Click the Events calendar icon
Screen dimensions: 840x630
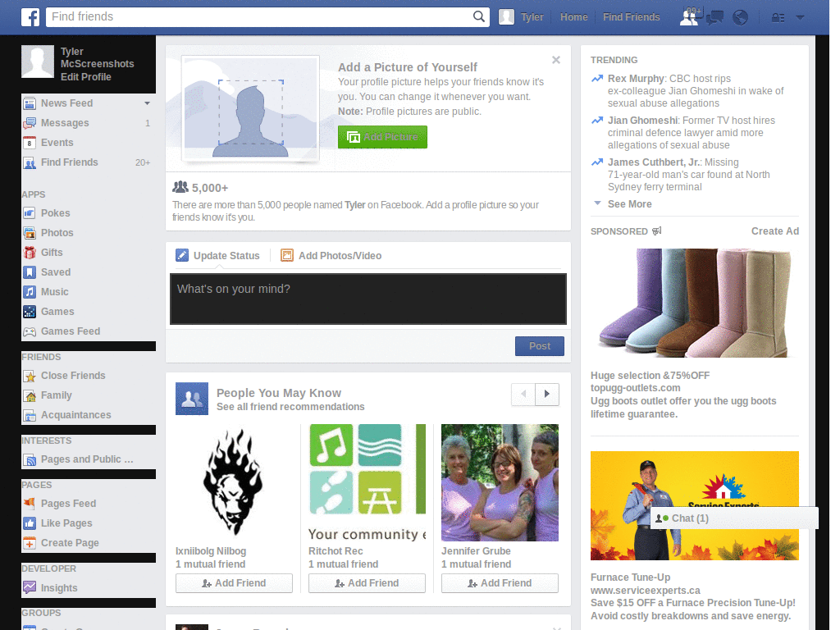click(x=30, y=143)
